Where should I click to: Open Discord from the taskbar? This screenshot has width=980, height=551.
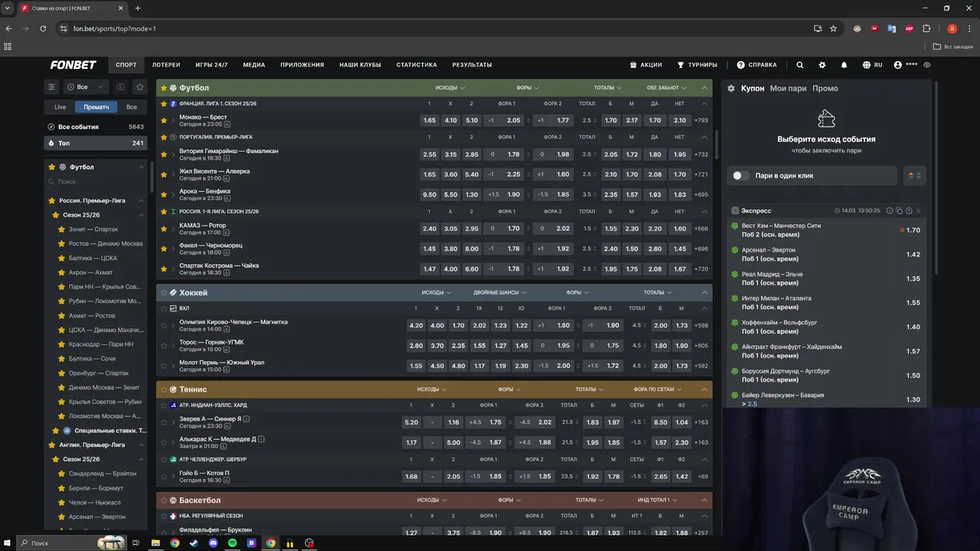(x=214, y=543)
